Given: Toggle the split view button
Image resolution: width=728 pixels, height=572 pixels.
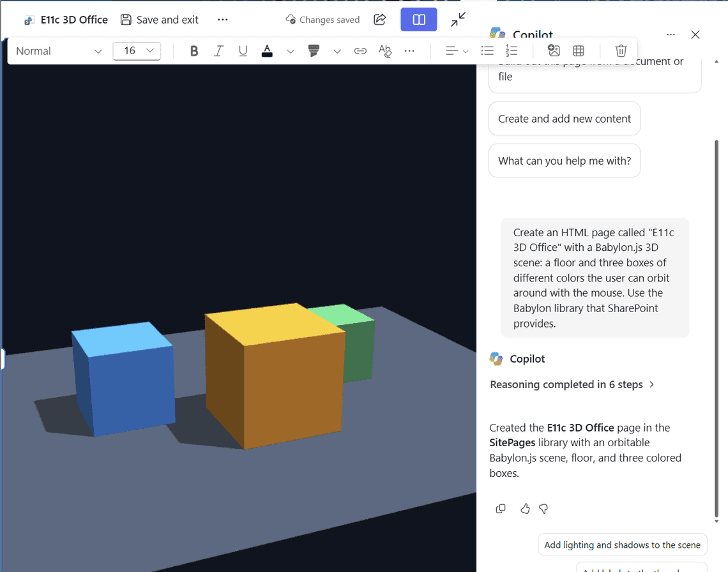Looking at the screenshot, I should coord(418,20).
